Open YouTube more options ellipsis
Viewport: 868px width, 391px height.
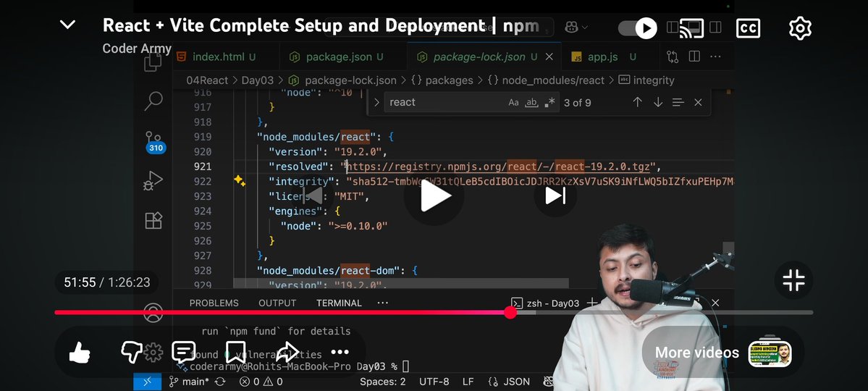pos(340,352)
